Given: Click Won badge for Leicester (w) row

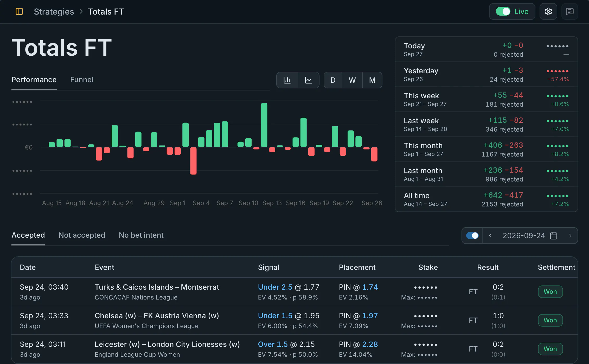Looking at the screenshot, I should 550,349.
